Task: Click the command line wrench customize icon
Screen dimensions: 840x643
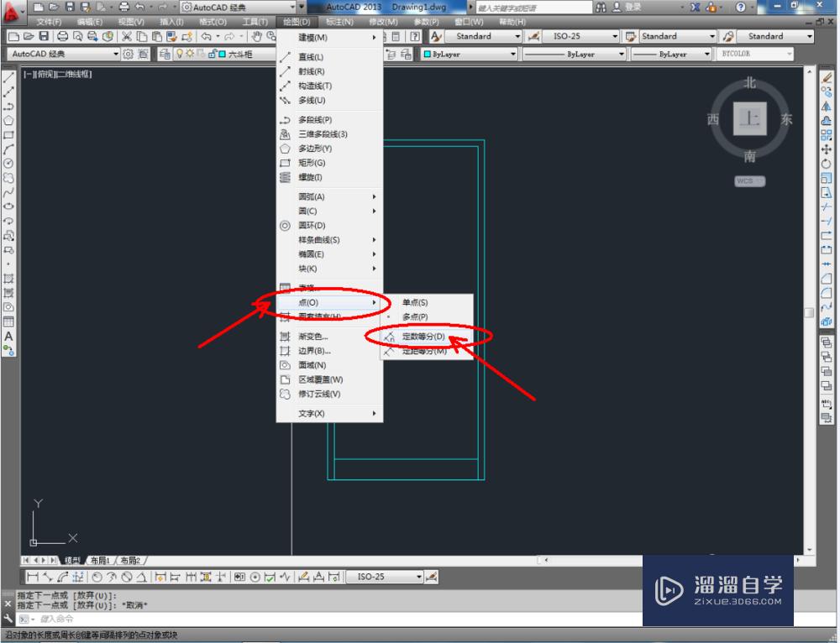Action: 8,619
